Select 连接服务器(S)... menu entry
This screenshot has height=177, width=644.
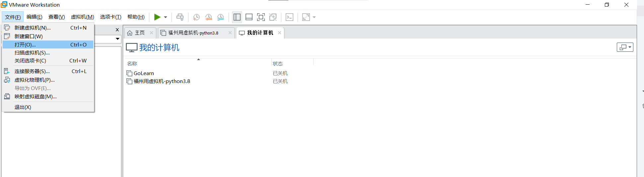click(48, 71)
